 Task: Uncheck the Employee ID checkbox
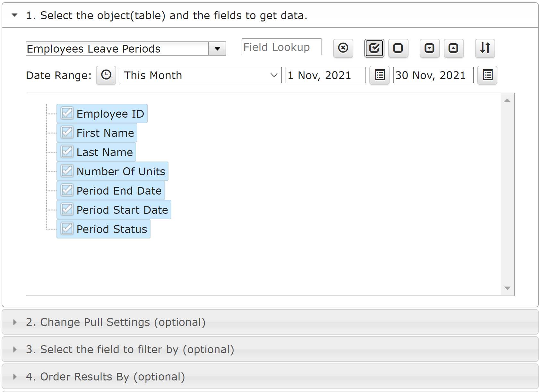click(67, 113)
